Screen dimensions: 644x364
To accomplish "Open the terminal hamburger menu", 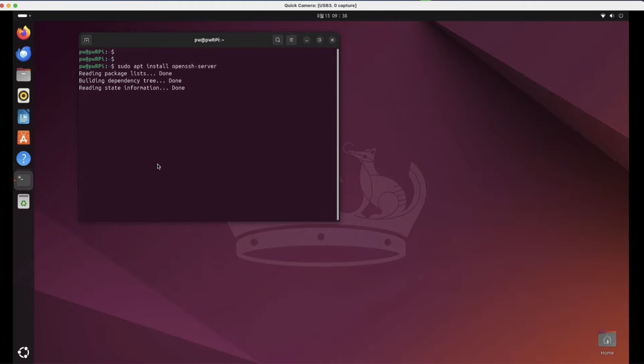I will tap(291, 40).
